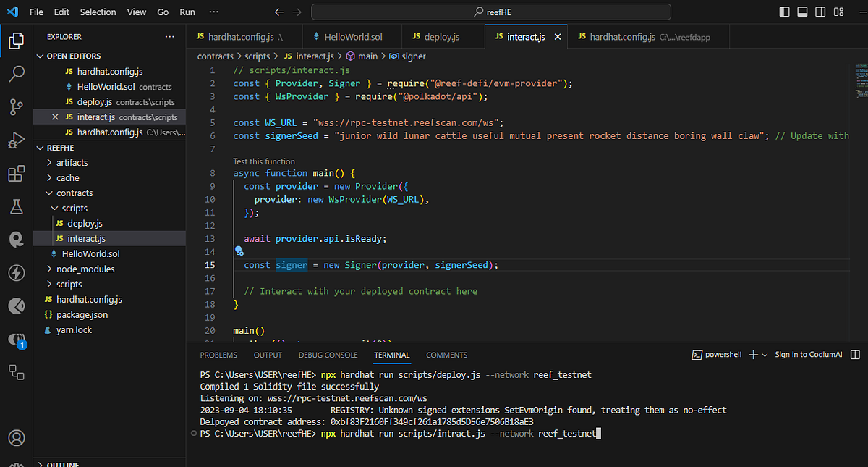Toggle the bottom panel visibility

[803, 12]
